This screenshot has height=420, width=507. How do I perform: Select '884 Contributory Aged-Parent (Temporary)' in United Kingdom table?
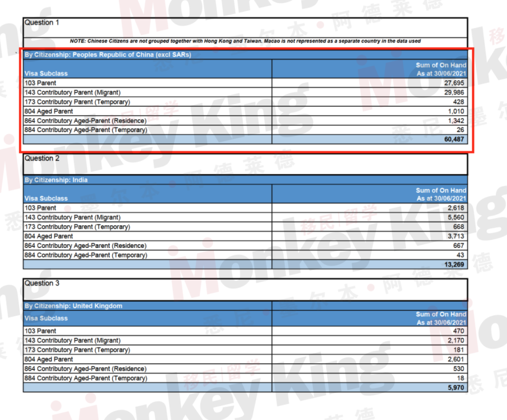(86, 378)
